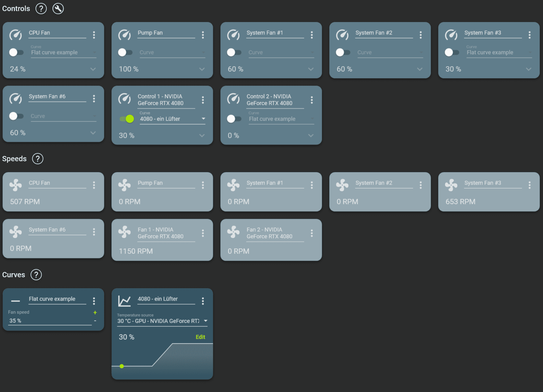Viewport: 543px width, 392px height.
Task: Open the curve dropdown showing 4080 - ein Lüfter
Action: click(x=172, y=119)
